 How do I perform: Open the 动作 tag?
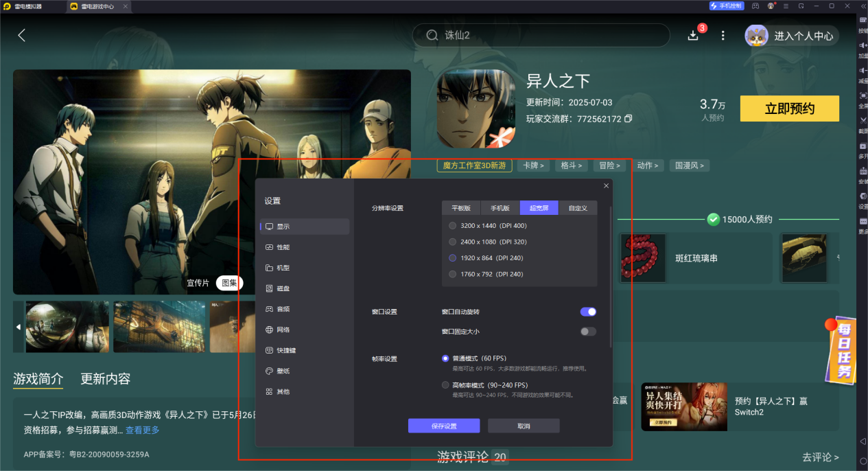(x=647, y=165)
